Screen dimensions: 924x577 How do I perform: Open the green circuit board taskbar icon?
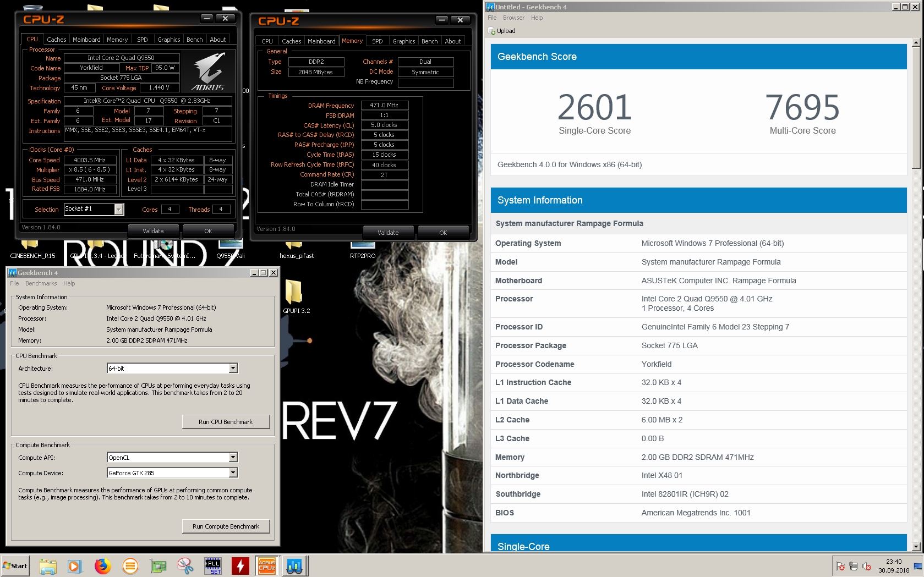click(x=158, y=566)
